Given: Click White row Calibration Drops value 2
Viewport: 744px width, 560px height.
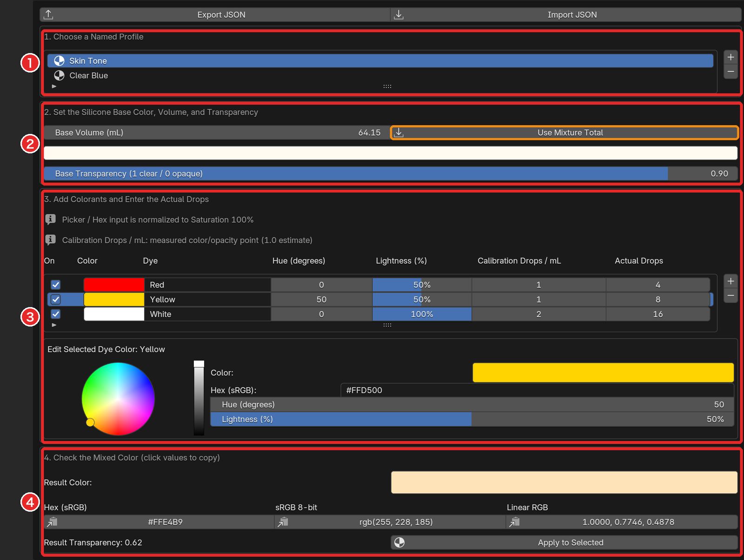Looking at the screenshot, I should click(538, 314).
